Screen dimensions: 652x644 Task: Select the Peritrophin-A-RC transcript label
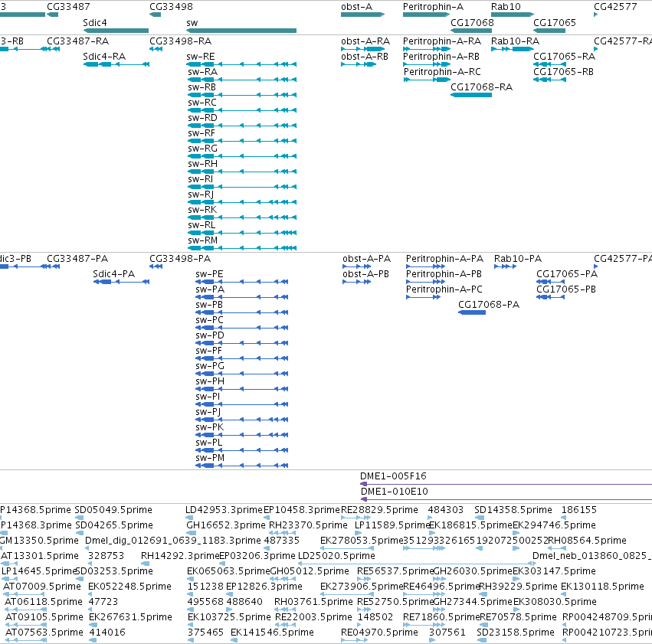click(442, 72)
